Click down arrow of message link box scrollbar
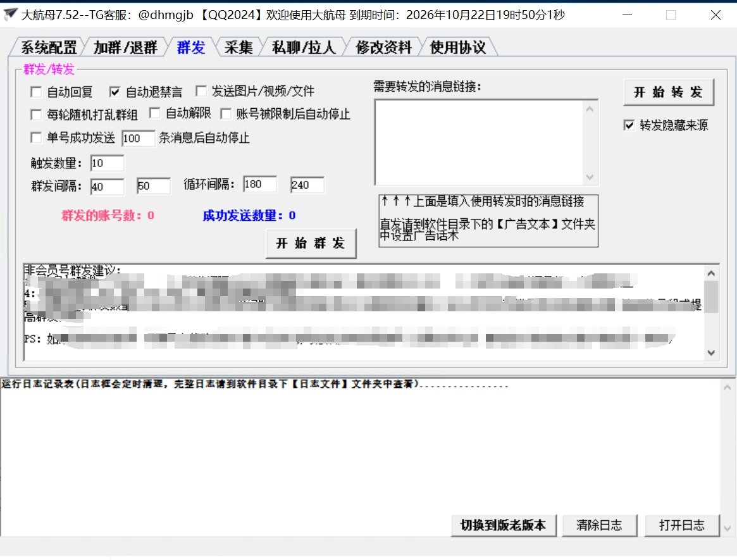The image size is (737, 560). click(591, 177)
